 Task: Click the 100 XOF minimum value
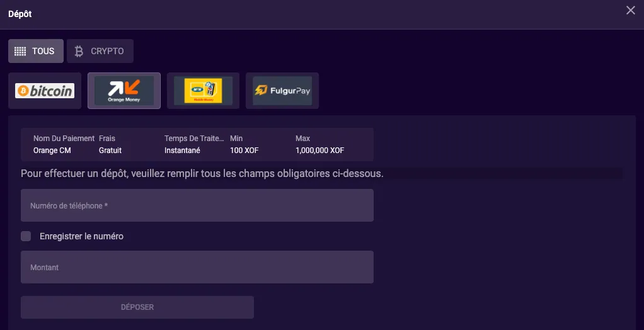click(244, 151)
